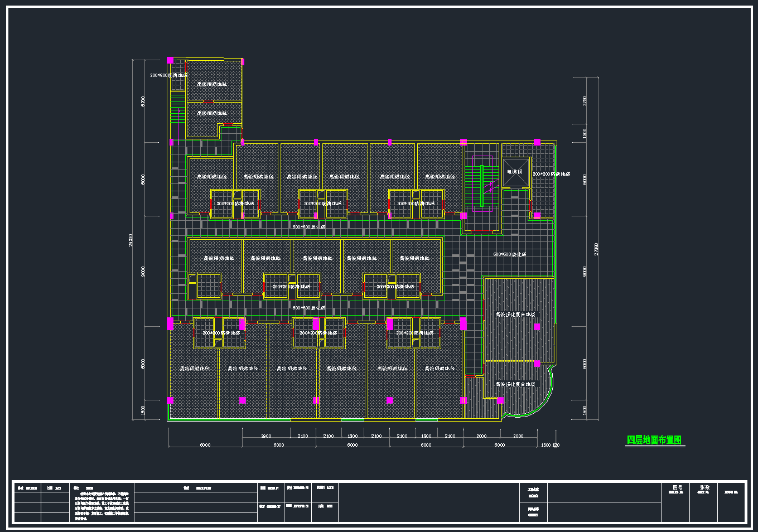Select the green staircase beside the elevator
This screenshot has height=532, width=758.
[x=474, y=185]
